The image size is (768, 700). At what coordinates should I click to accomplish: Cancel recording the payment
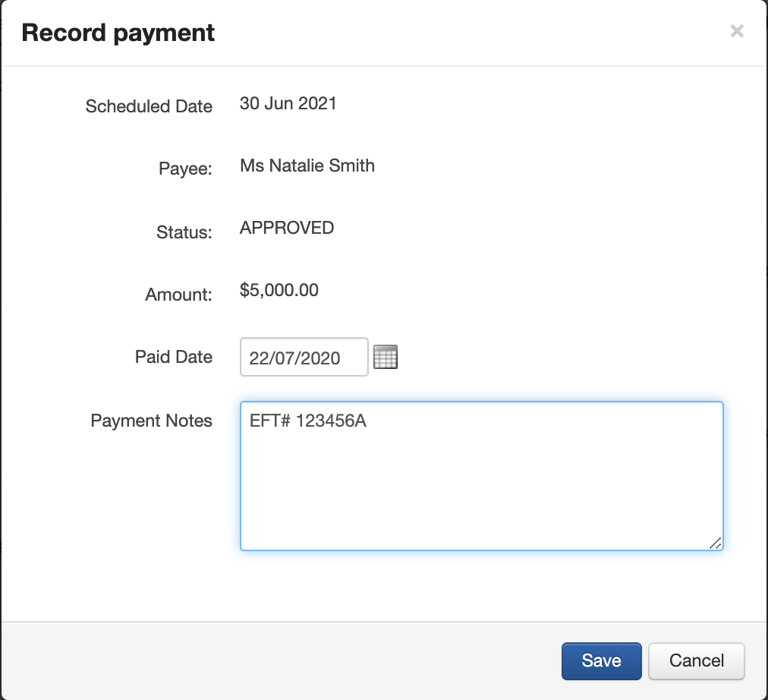pos(696,661)
